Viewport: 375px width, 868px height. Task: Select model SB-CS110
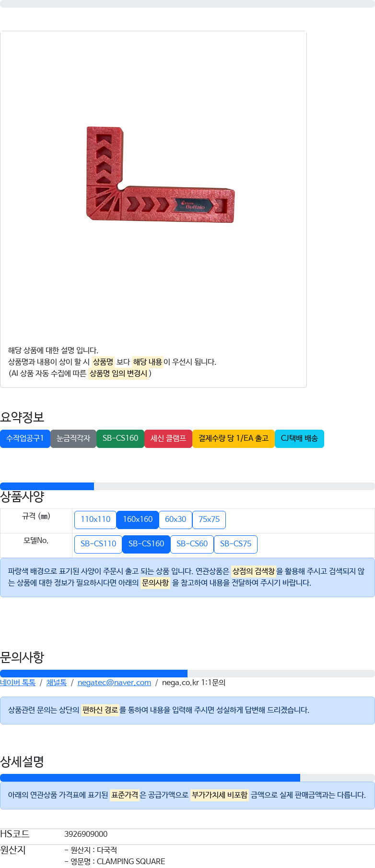pyautogui.click(x=98, y=544)
